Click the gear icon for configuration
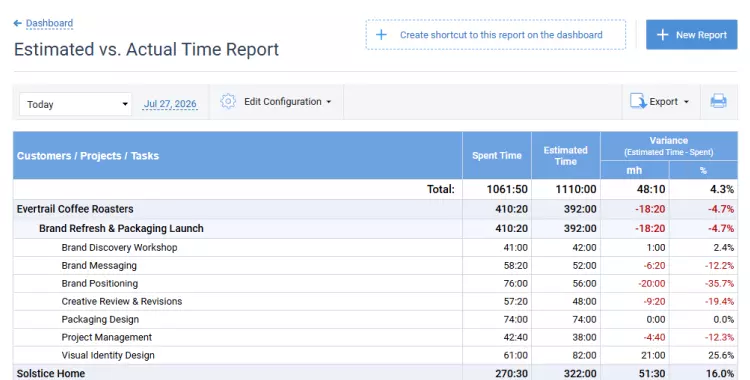Screen dimensions: 750x380 pyautogui.click(x=228, y=101)
